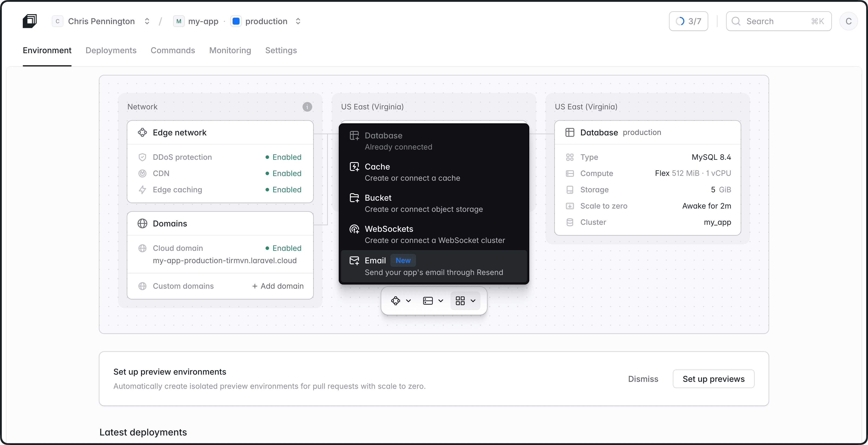Click the blue production environment color square
This screenshot has height=445, width=868.
tap(236, 21)
